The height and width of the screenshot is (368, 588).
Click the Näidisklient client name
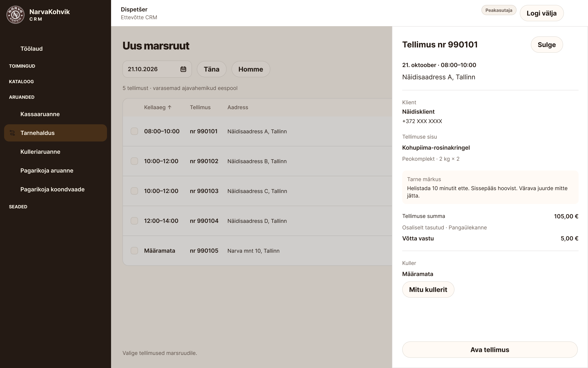(x=418, y=112)
